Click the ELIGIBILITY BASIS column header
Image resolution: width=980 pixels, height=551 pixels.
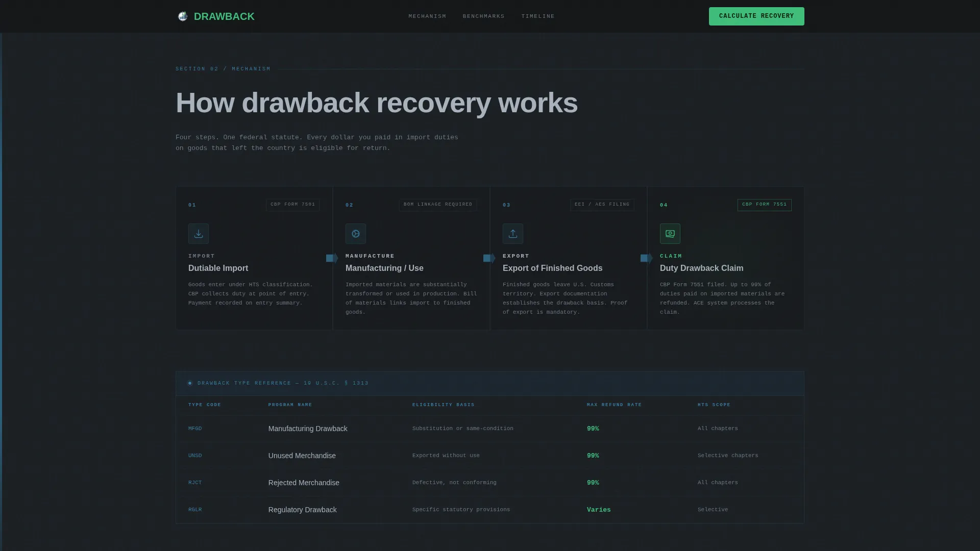(x=443, y=405)
